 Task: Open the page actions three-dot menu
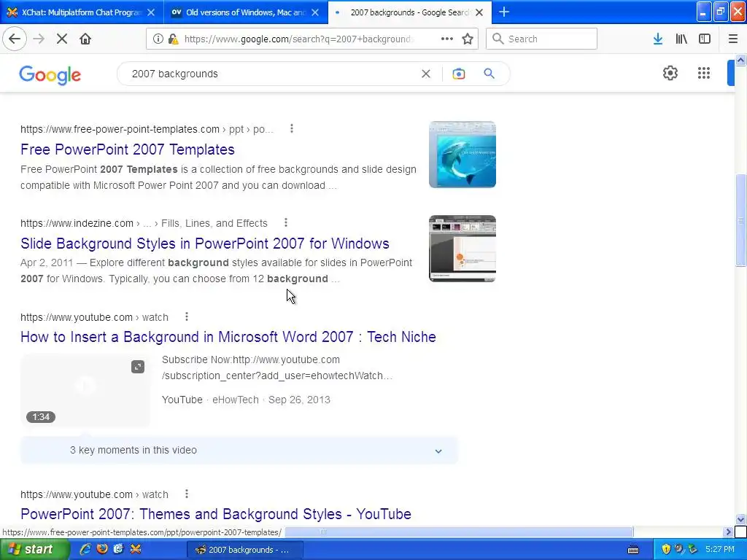coord(447,39)
